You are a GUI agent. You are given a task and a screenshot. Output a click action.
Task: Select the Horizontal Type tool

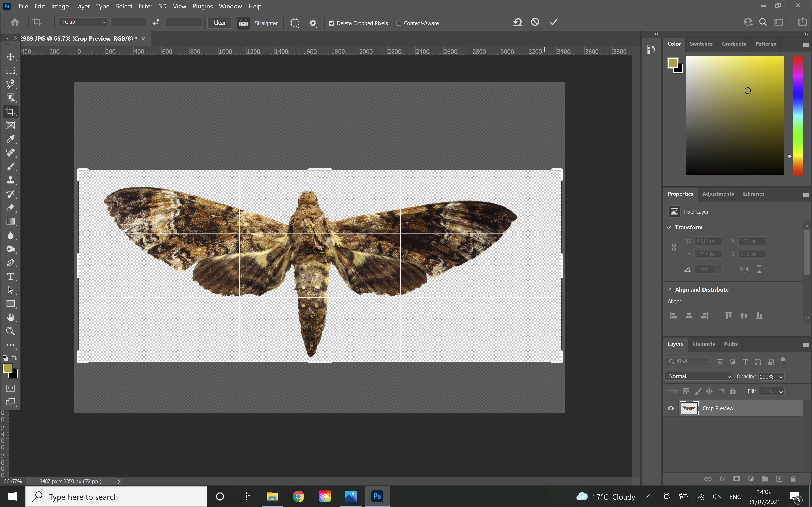[x=10, y=277]
